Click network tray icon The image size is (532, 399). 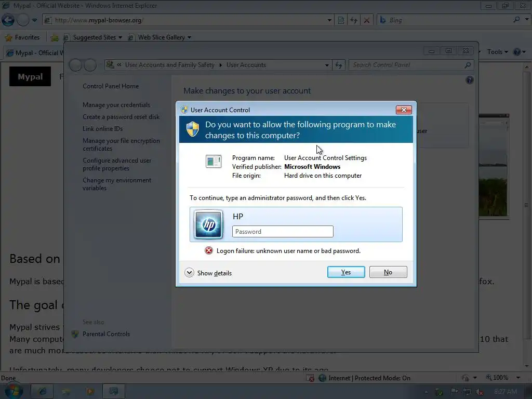click(467, 392)
